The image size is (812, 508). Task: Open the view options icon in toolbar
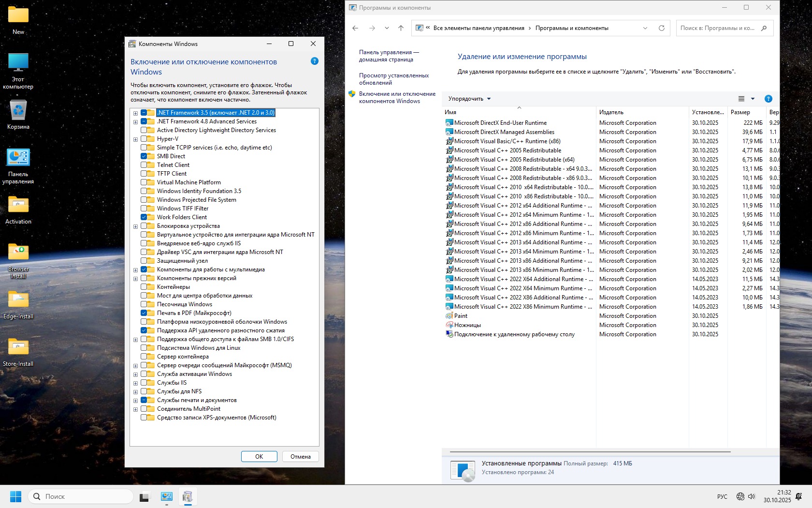[741, 99]
